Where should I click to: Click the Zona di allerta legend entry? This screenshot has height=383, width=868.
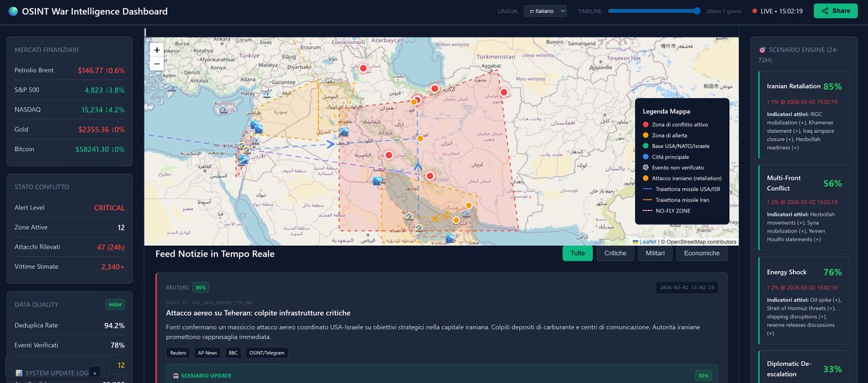(x=664, y=135)
